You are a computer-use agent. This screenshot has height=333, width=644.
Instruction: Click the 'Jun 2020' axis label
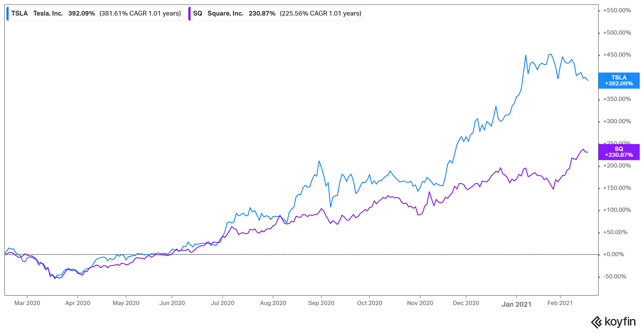[x=172, y=303]
